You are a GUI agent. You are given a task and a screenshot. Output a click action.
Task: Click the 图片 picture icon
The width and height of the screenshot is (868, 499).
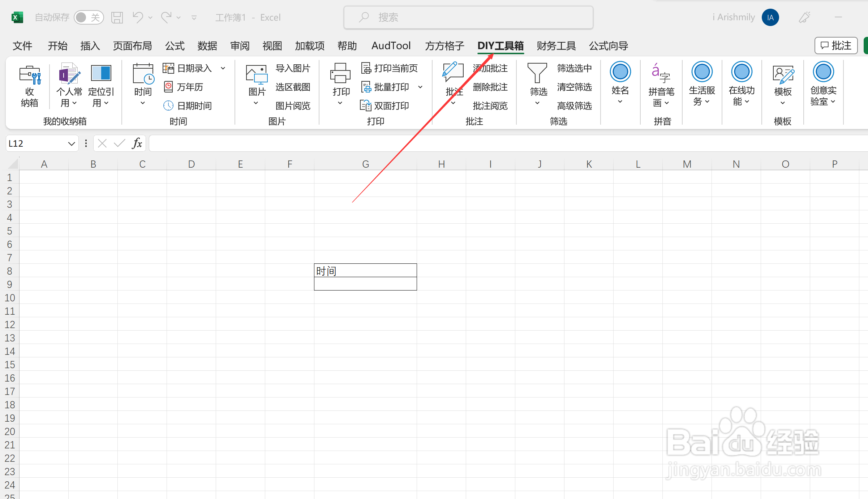click(257, 74)
